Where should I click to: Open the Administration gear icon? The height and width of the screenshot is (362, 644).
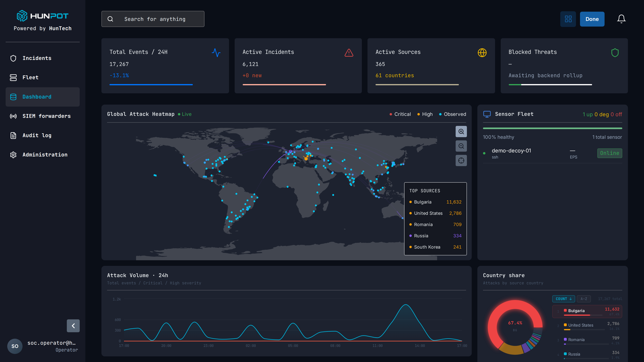pos(13,155)
